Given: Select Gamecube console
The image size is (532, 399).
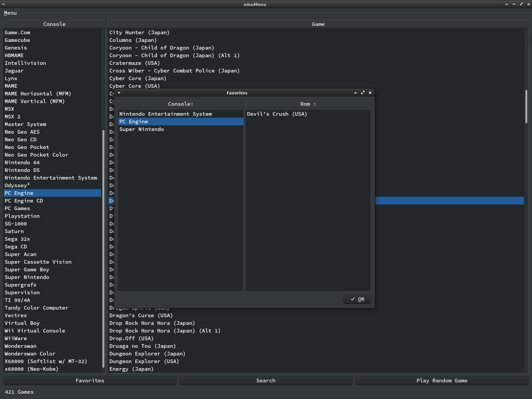Looking at the screenshot, I should (52, 40).
